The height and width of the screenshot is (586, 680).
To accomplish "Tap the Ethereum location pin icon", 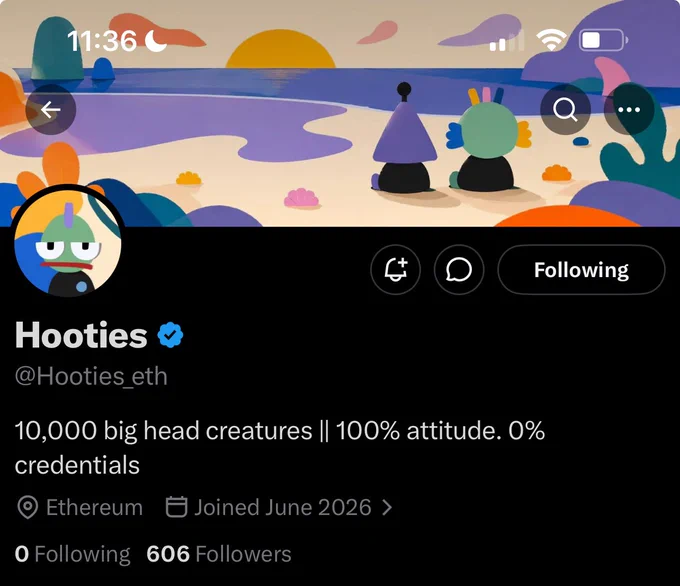I will click(x=28, y=507).
